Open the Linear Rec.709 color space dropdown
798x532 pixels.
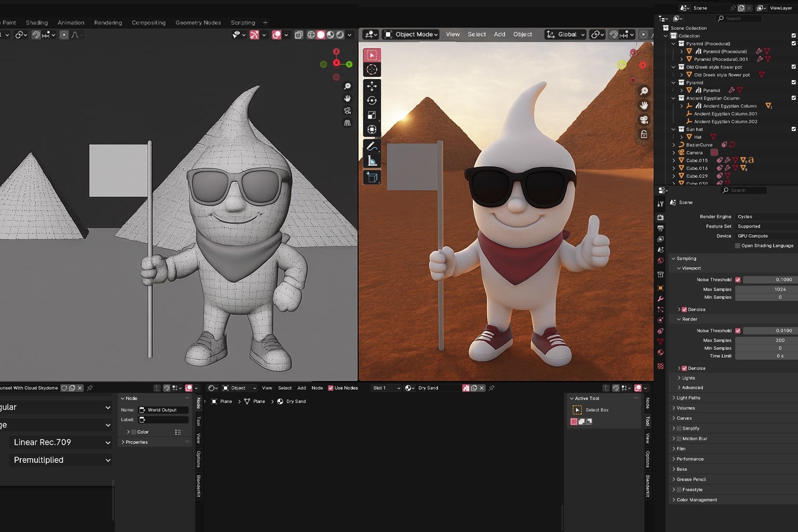click(61, 442)
